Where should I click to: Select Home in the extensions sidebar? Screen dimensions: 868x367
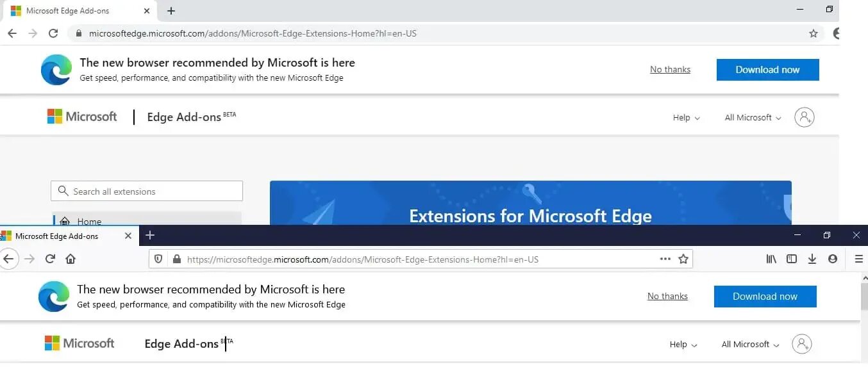point(147,218)
